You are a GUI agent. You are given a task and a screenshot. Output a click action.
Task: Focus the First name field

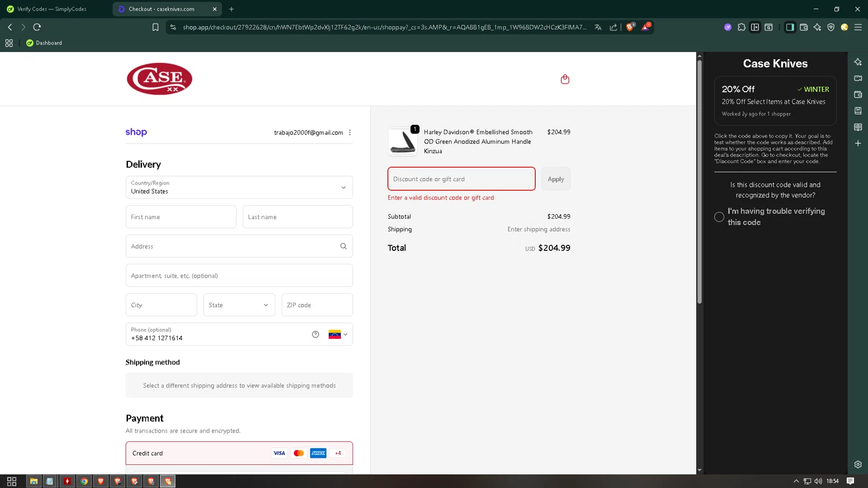click(181, 217)
